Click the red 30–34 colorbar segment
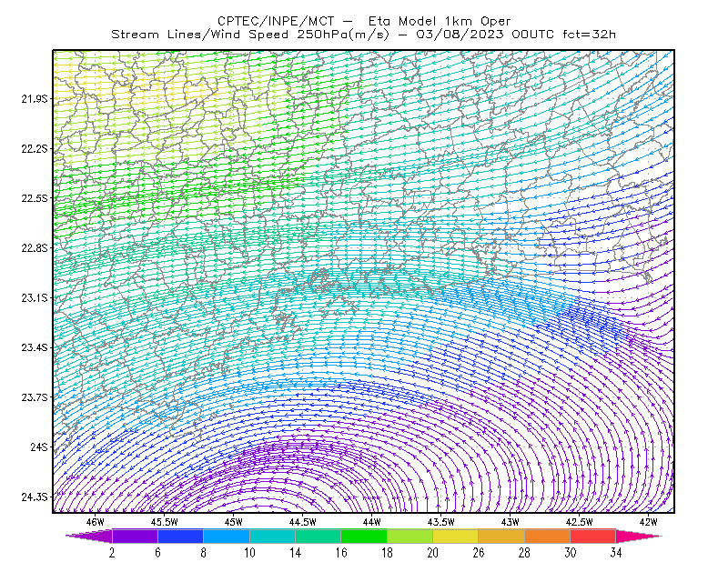This screenshot has width=728, height=562. 593,536
